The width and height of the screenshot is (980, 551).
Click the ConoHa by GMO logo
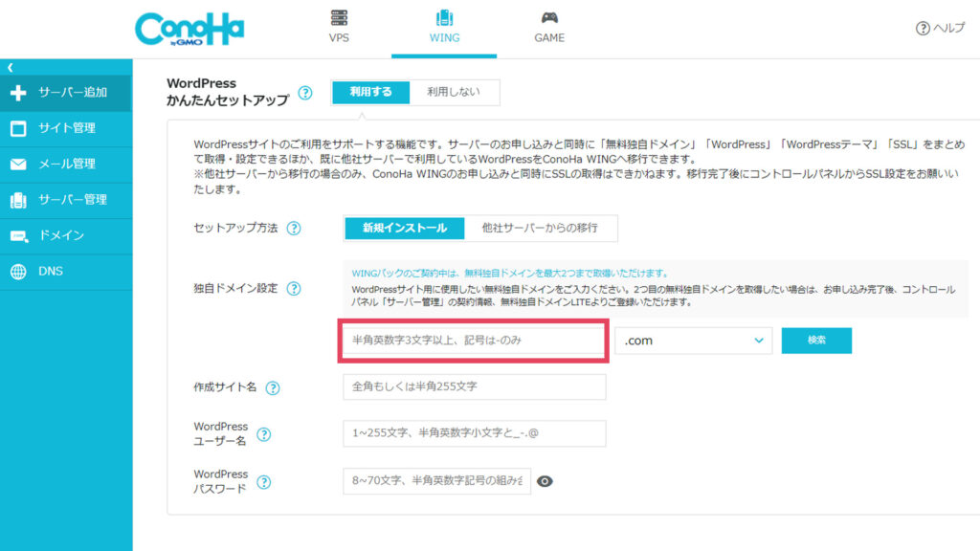coord(189,29)
